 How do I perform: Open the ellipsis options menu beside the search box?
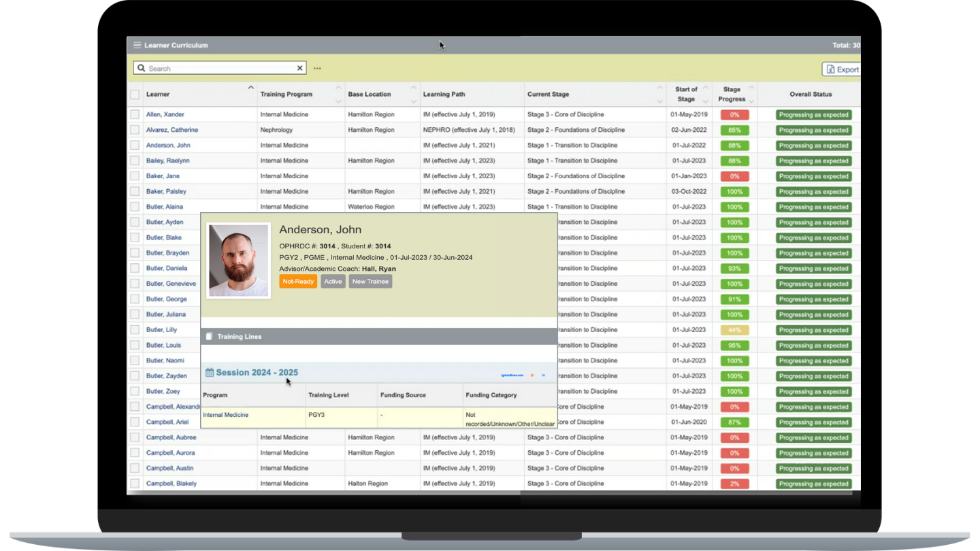point(317,68)
